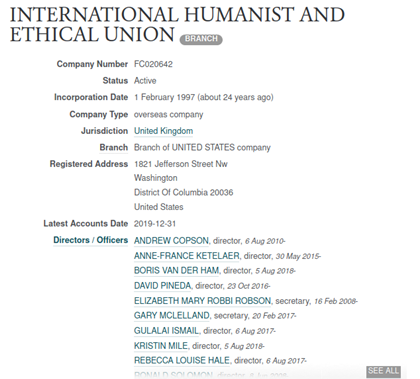This screenshot has width=420, height=379.
Task: Open the United Kingdom jurisdiction link
Action: [163, 131]
